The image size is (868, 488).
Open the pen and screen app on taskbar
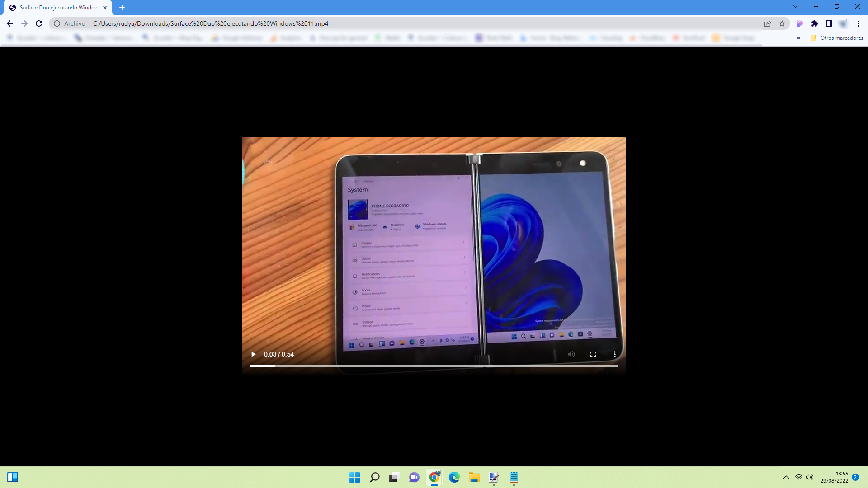pos(494,477)
